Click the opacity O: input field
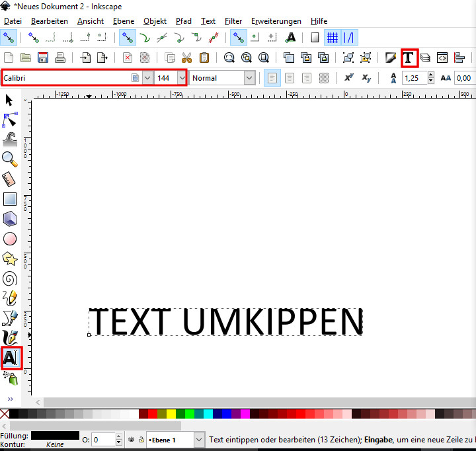The width and height of the screenshot is (476, 451). [103, 440]
